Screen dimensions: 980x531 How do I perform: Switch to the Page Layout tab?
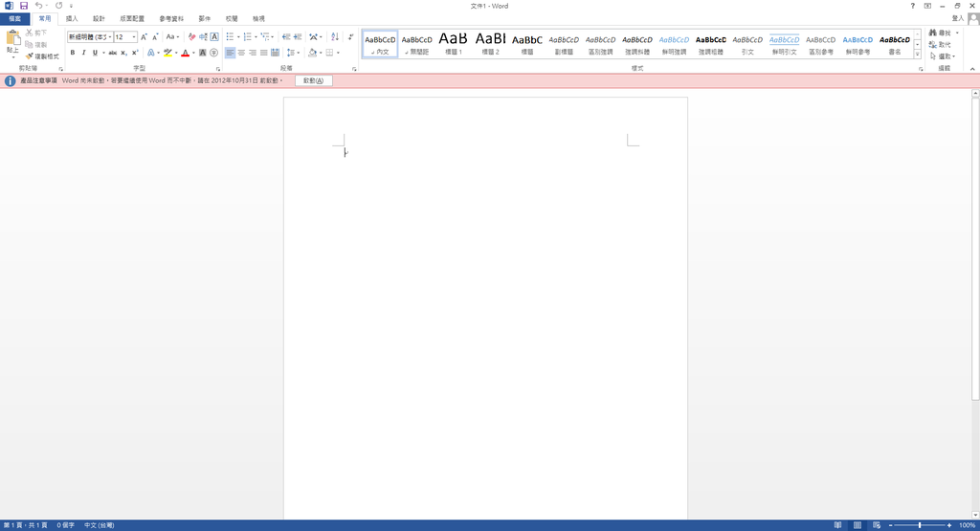pos(132,19)
